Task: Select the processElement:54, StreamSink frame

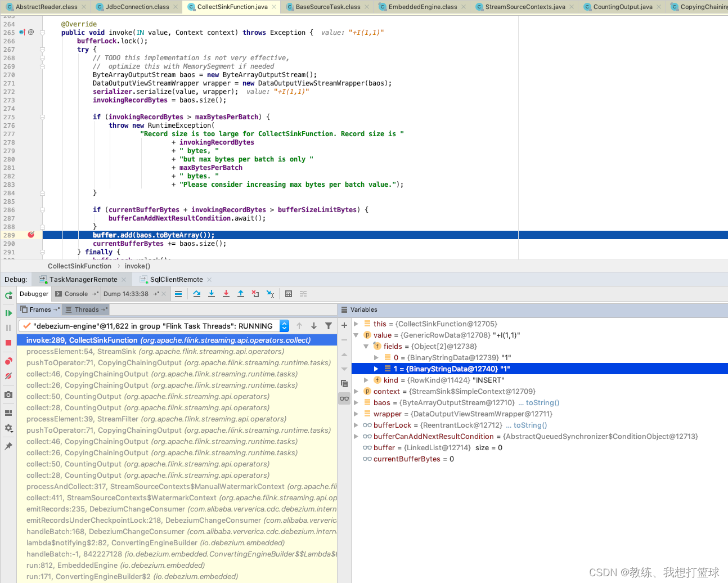Action: [x=177, y=352]
